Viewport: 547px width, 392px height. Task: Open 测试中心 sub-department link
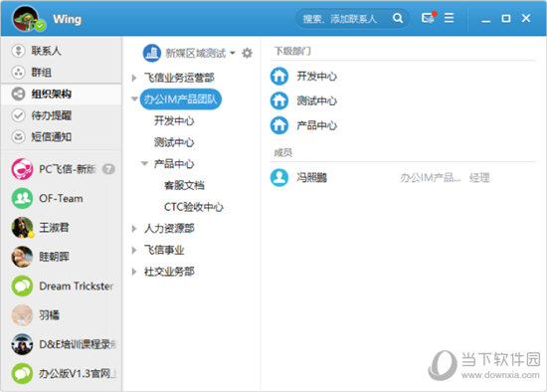(x=316, y=100)
